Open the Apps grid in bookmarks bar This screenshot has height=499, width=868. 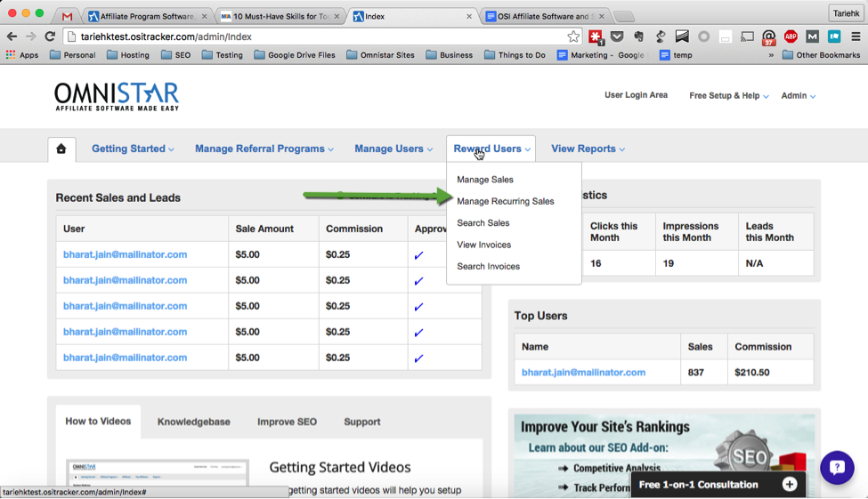pyautogui.click(x=22, y=55)
